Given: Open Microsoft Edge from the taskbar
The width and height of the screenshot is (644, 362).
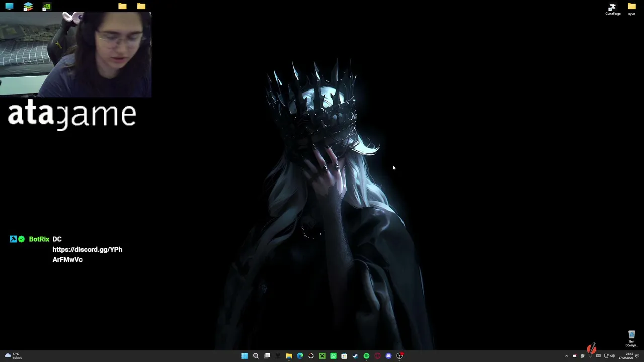Looking at the screenshot, I should pos(300,356).
